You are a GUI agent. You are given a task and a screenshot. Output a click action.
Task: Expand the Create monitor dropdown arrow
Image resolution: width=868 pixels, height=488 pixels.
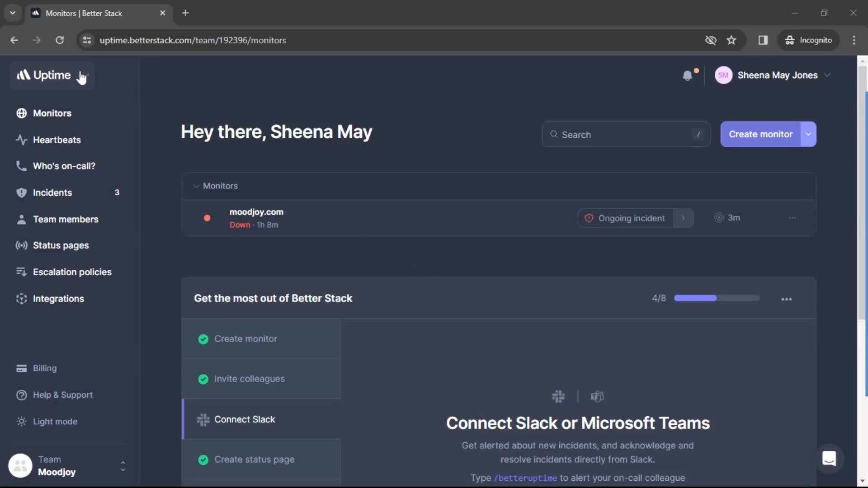click(808, 134)
